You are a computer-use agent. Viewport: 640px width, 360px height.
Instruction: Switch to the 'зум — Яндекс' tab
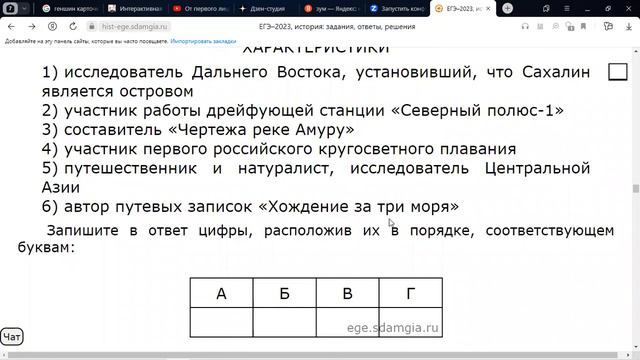click(x=331, y=8)
